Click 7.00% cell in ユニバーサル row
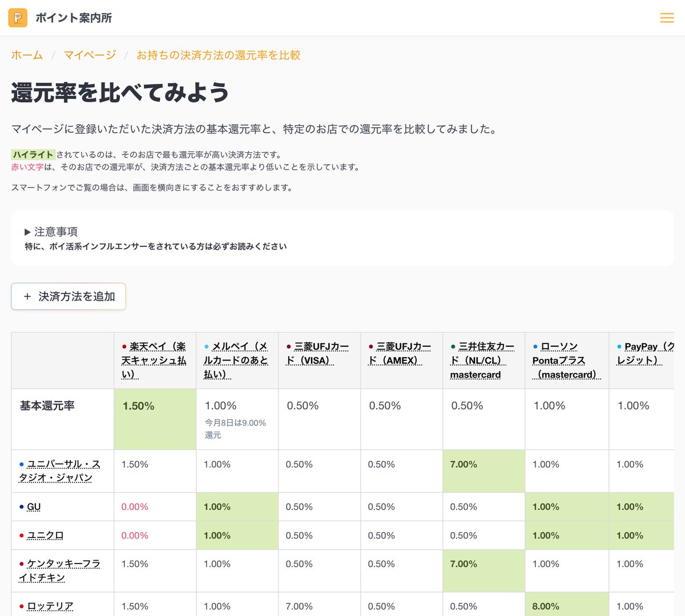This screenshot has height=616, width=685. pyautogui.click(x=483, y=471)
